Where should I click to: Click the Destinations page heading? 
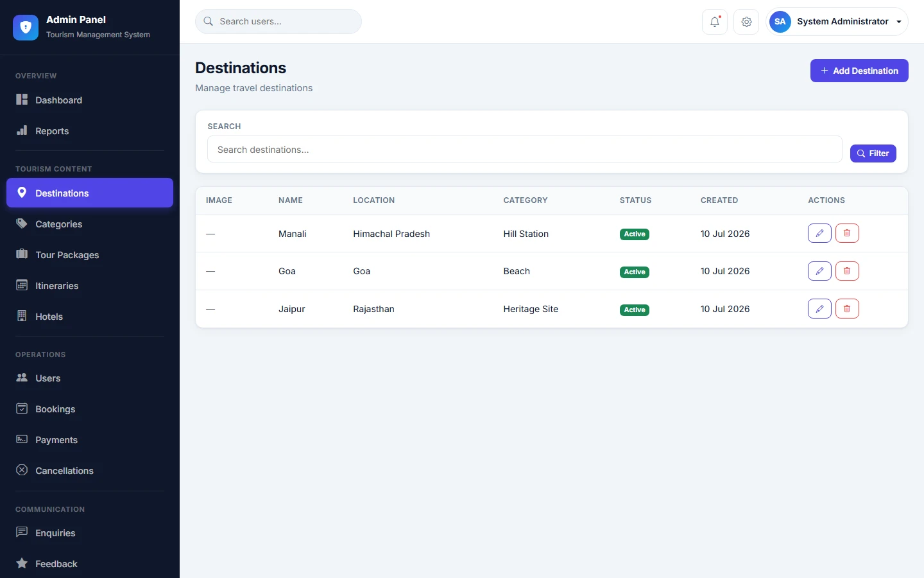(x=241, y=68)
